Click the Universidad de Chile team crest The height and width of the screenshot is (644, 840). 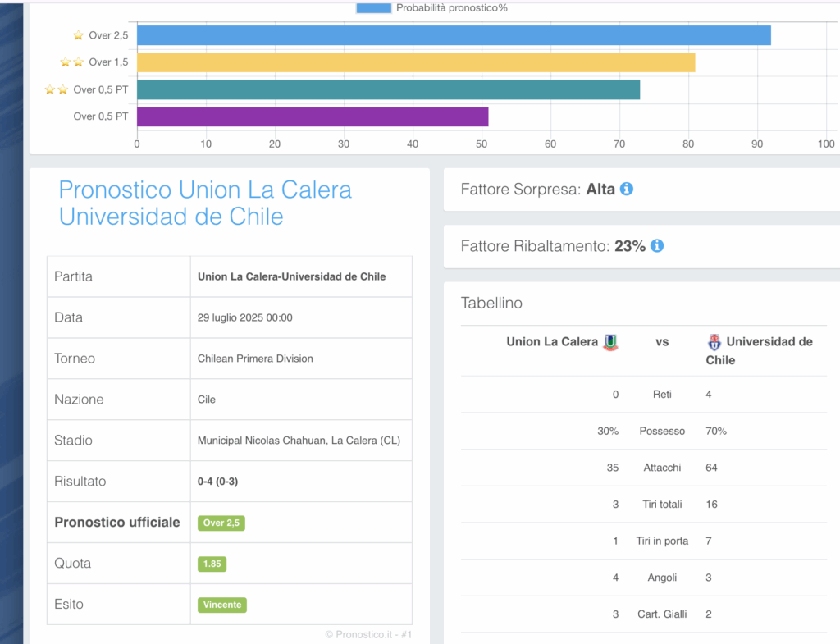[x=714, y=342]
